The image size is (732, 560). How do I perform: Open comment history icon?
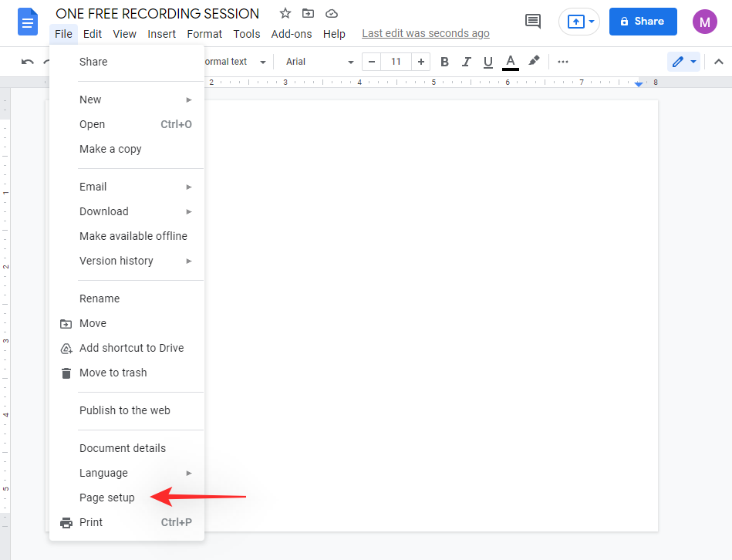pyautogui.click(x=533, y=22)
